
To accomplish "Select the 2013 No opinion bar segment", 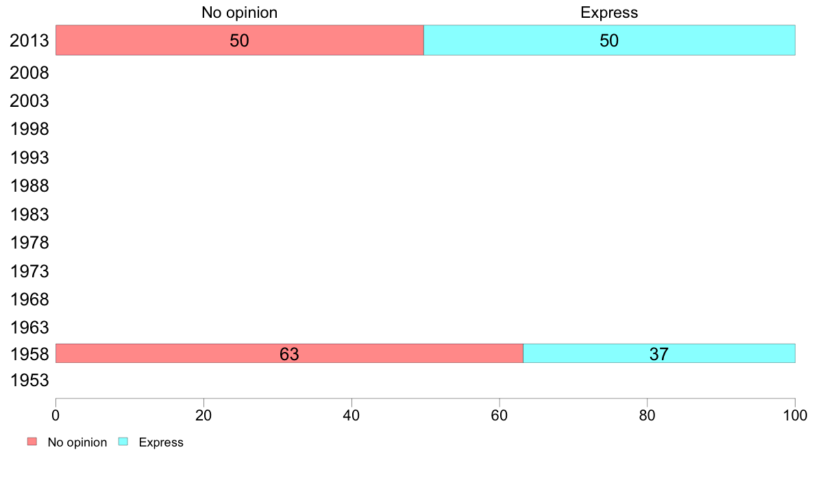I will 239,40.
